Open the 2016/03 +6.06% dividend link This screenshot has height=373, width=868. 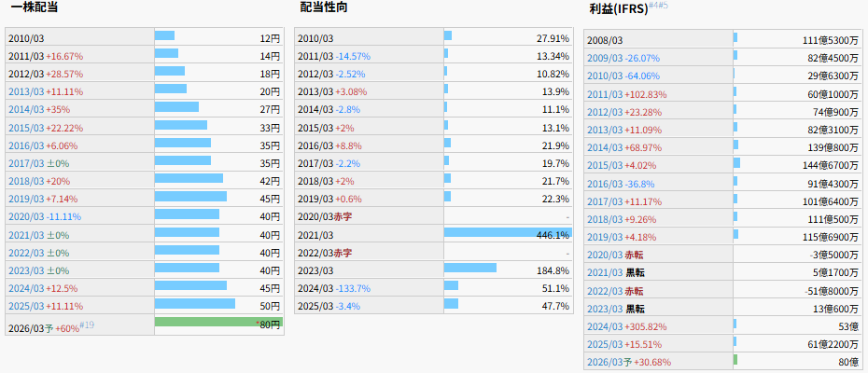click(25, 145)
